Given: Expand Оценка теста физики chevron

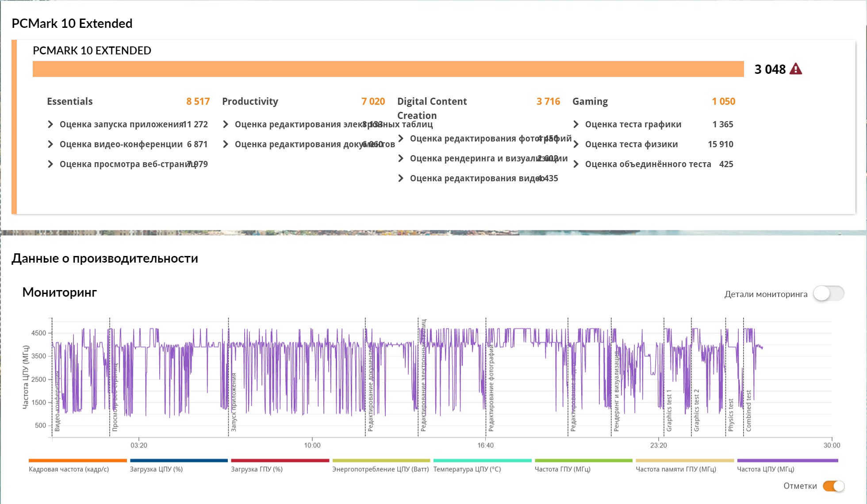Looking at the screenshot, I should click(x=576, y=144).
